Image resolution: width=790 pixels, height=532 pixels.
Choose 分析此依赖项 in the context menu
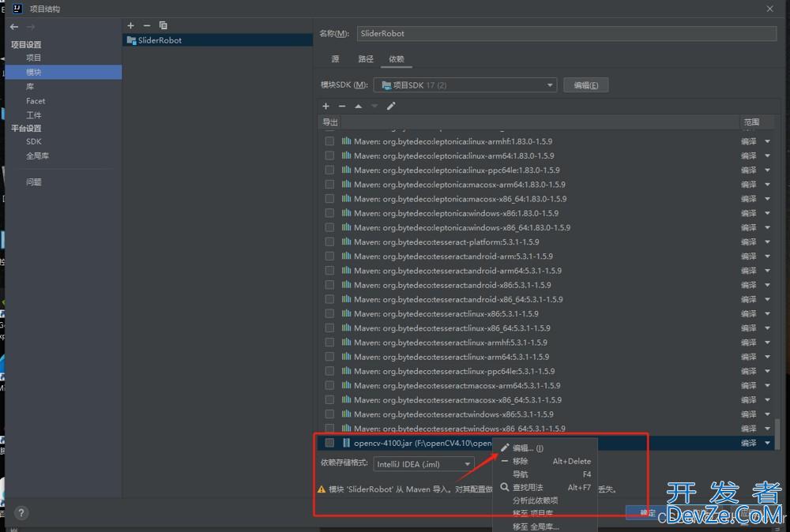click(545, 500)
